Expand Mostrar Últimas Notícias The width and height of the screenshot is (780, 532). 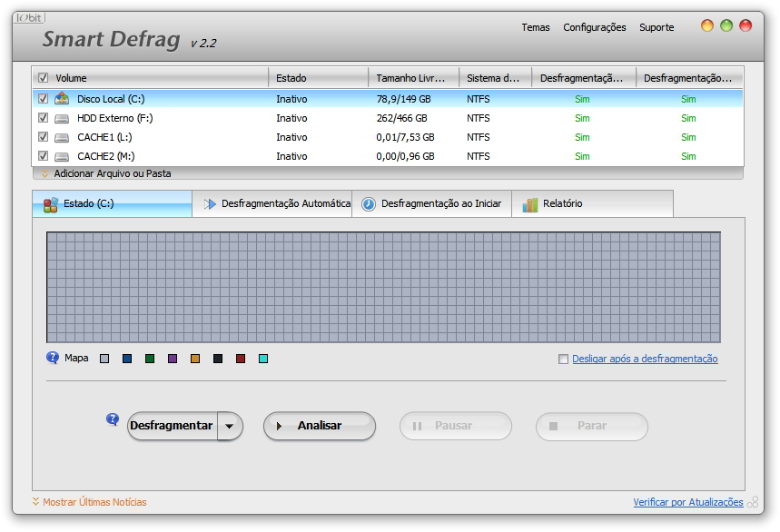click(89, 502)
